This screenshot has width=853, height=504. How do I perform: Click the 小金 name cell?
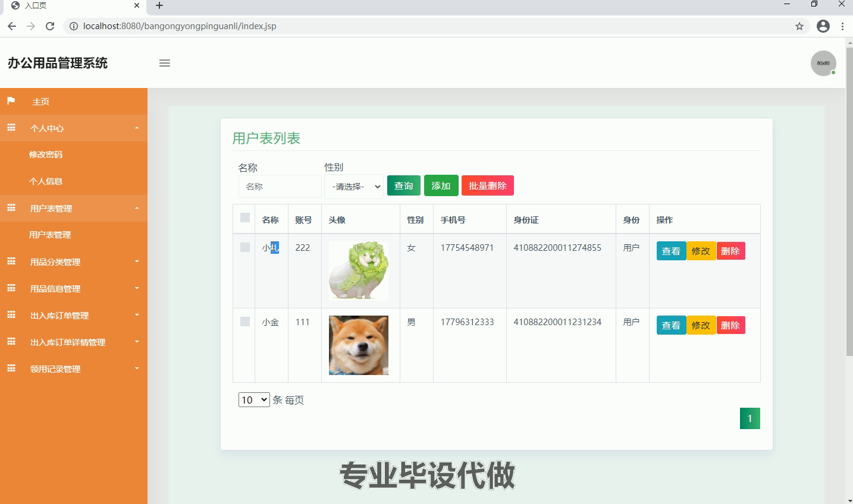click(x=270, y=322)
